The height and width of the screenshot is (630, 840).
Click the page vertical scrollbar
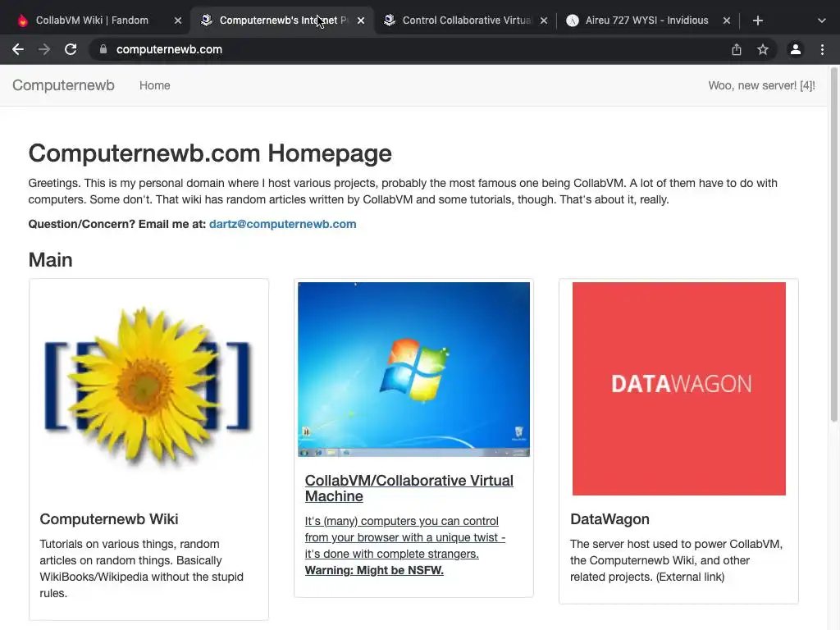834,244
